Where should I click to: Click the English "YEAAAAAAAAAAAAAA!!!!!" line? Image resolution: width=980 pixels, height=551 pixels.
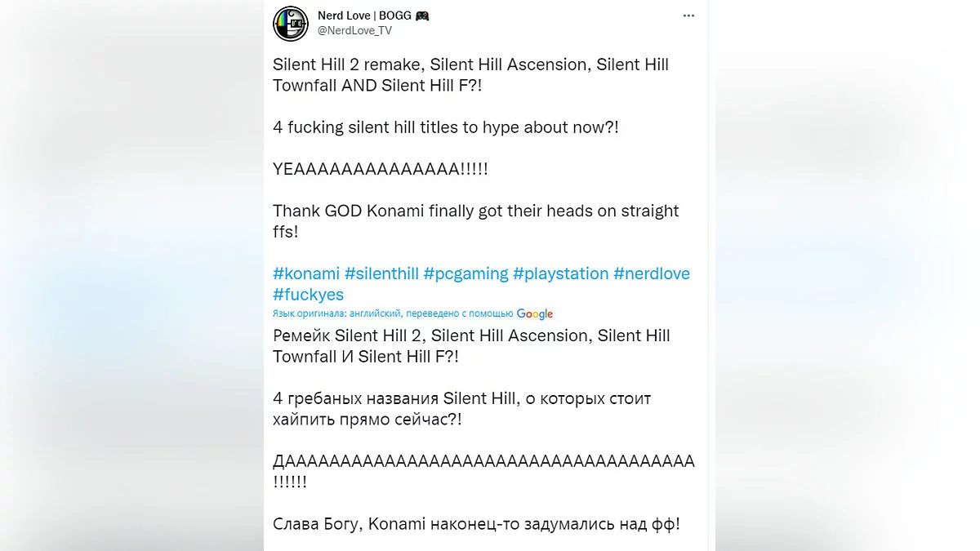point(381,169)
